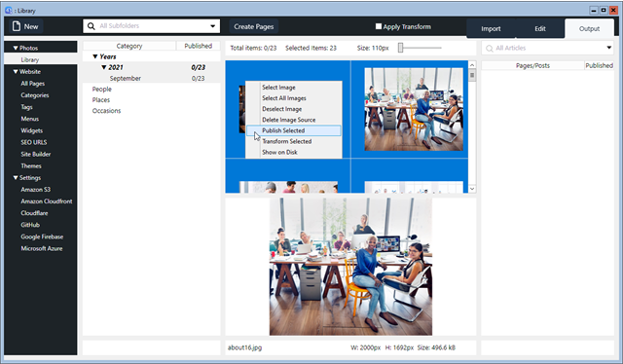Select the office team photo thumbnail
Screen dimensions: 623x364
(414, 109)
